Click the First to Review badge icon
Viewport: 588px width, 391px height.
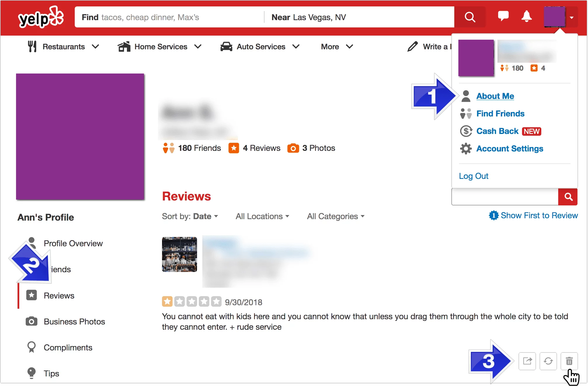[494, 215]
